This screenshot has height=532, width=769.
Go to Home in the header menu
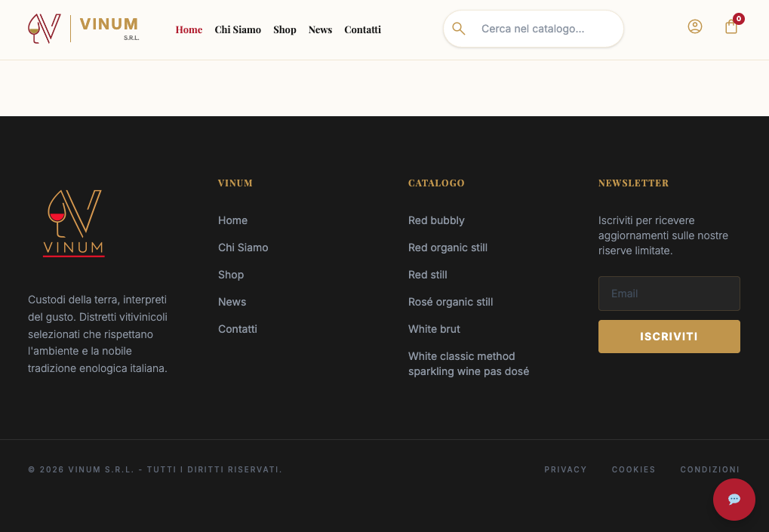click(189, 29)
